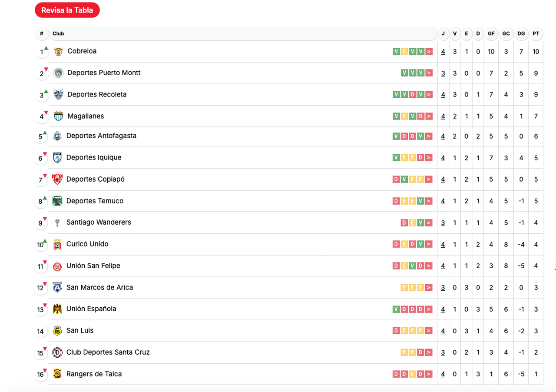Open Cobreloa's matches played number link

tap(443, 52)
